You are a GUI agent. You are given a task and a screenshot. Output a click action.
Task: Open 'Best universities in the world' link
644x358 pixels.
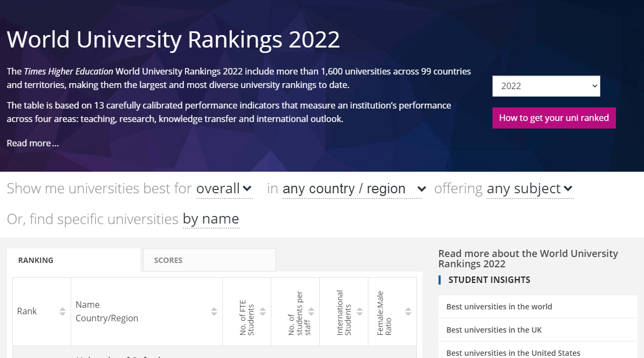538,307
